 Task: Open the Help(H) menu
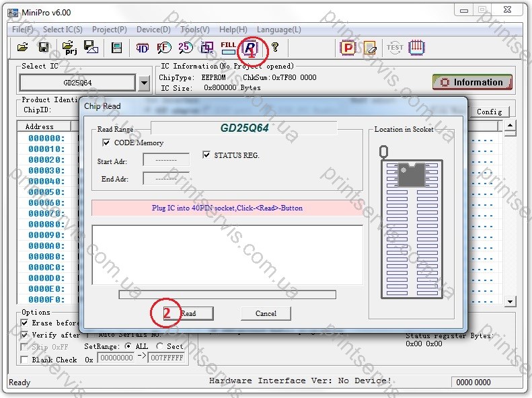tap(233, 30)
